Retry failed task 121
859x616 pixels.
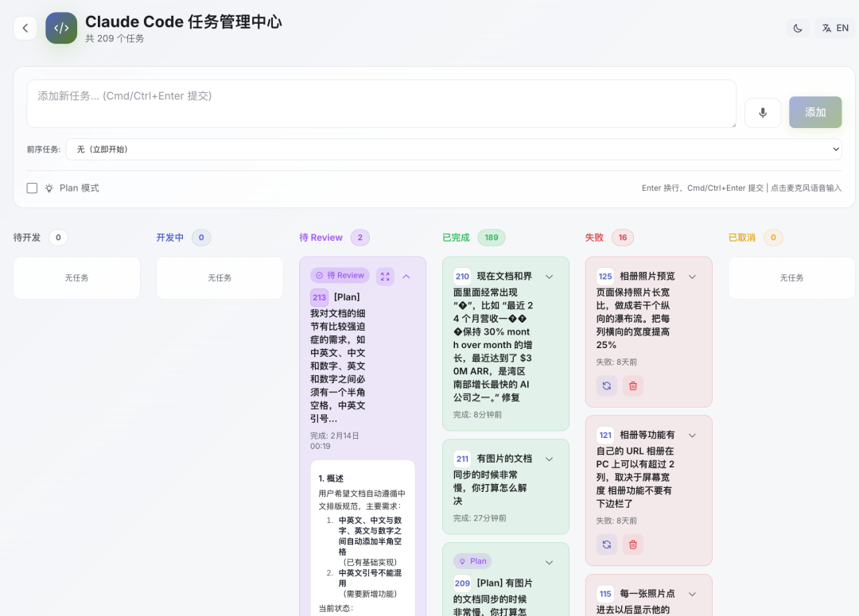pos(607,544)
